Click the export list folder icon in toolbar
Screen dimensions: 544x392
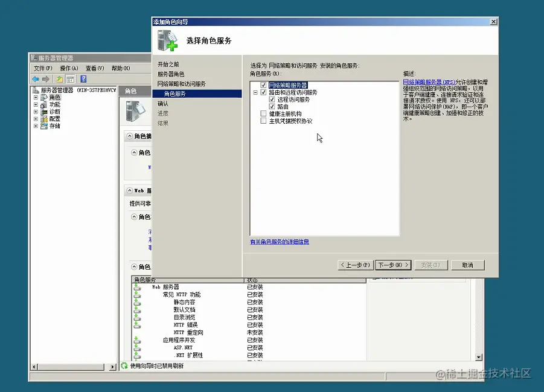click(60, 80)
